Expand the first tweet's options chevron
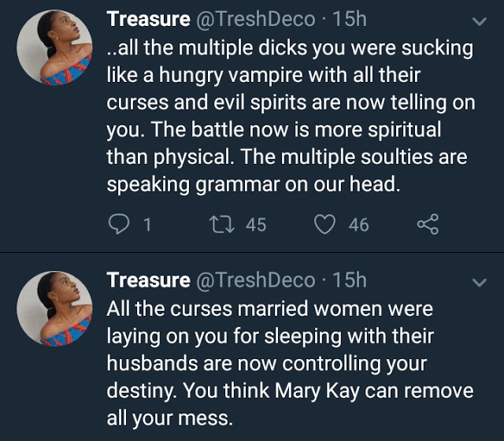Screen dimensions: 504x441 [478, 20]
